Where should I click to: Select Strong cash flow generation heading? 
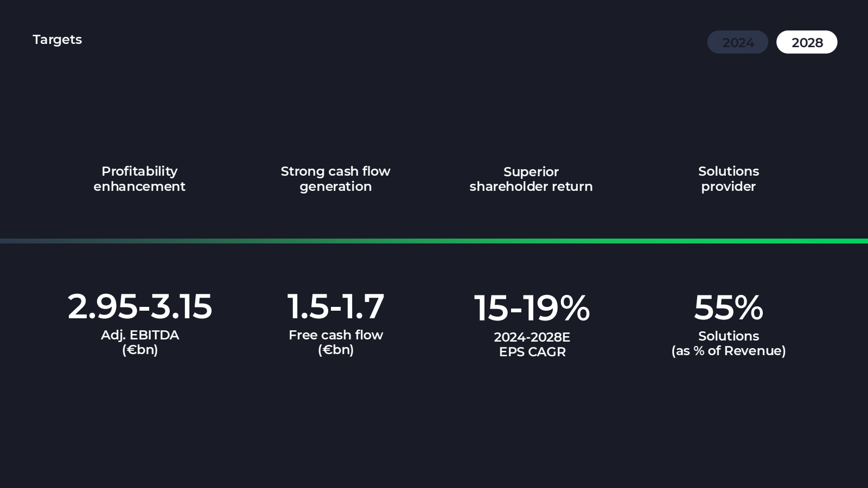[335, 179]
